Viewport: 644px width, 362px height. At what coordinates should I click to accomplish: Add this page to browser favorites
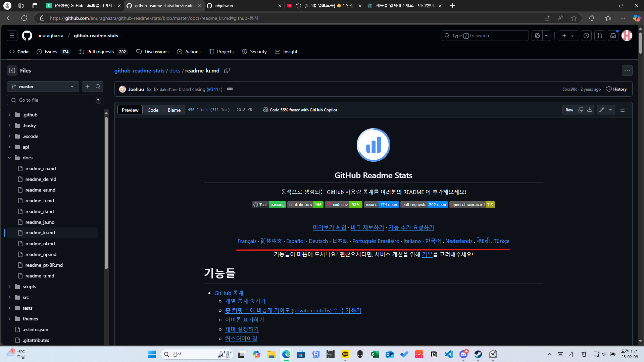click(574, 18)
